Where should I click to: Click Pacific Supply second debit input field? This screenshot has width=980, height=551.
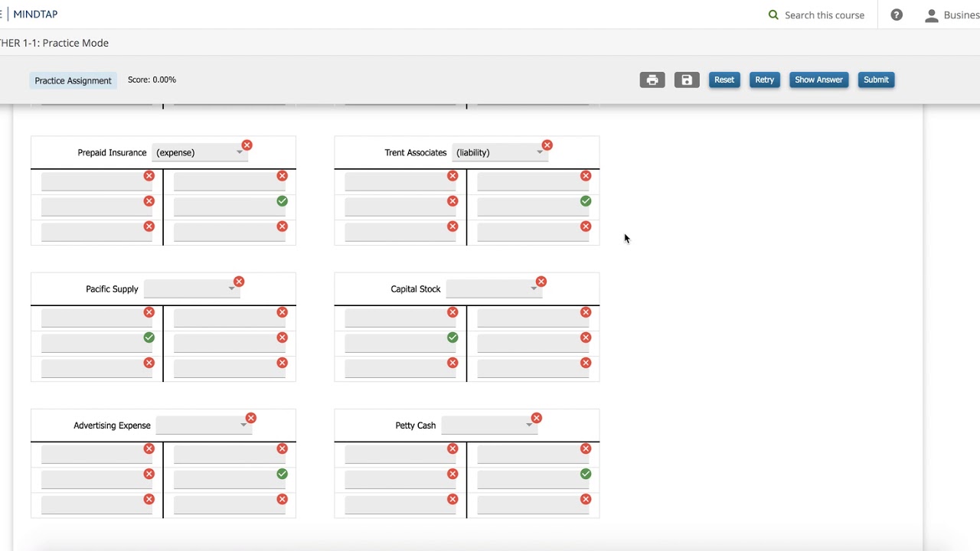(96, 343)
